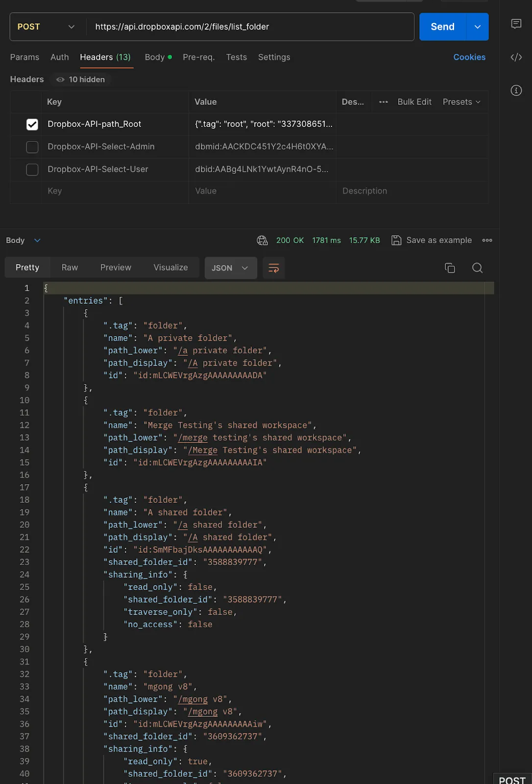Copy response body with copy icon
532x784 pixels.
click(450, 268)
